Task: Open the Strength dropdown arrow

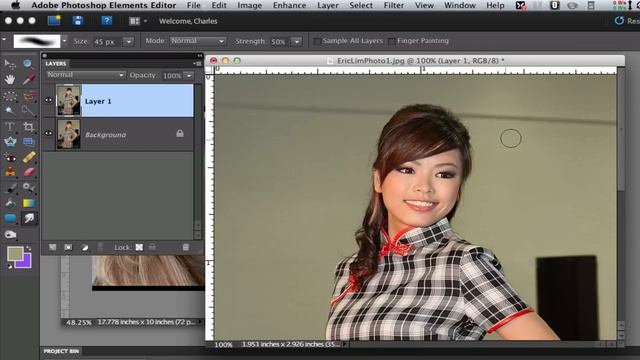Action: [x=297, y=41]
